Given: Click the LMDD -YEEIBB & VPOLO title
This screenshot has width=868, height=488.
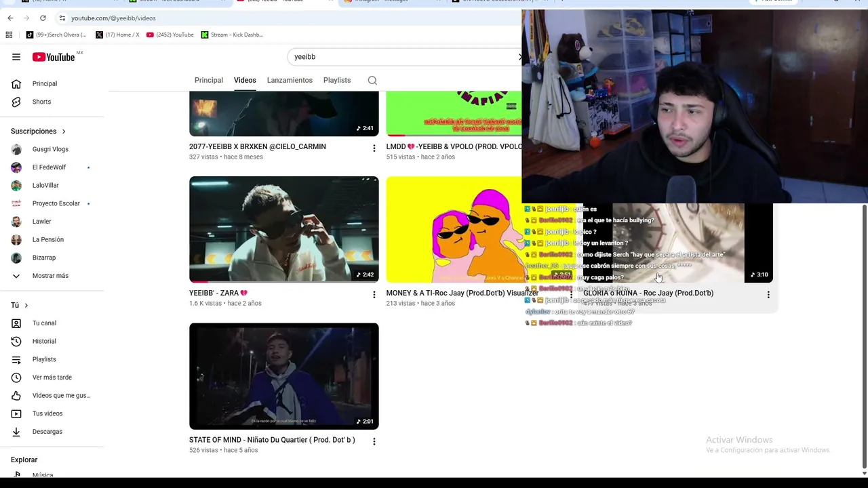Looking at the screenshot, I should 454,146.
